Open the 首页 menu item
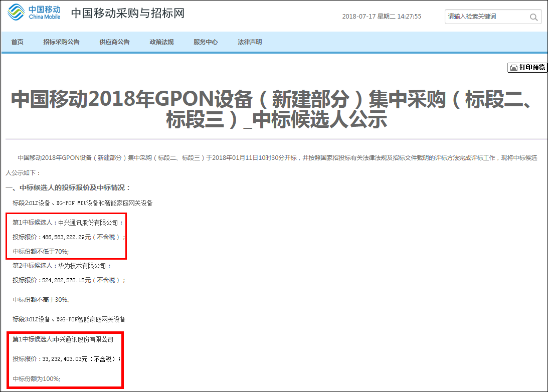548x392 pixels. (17, 42)
